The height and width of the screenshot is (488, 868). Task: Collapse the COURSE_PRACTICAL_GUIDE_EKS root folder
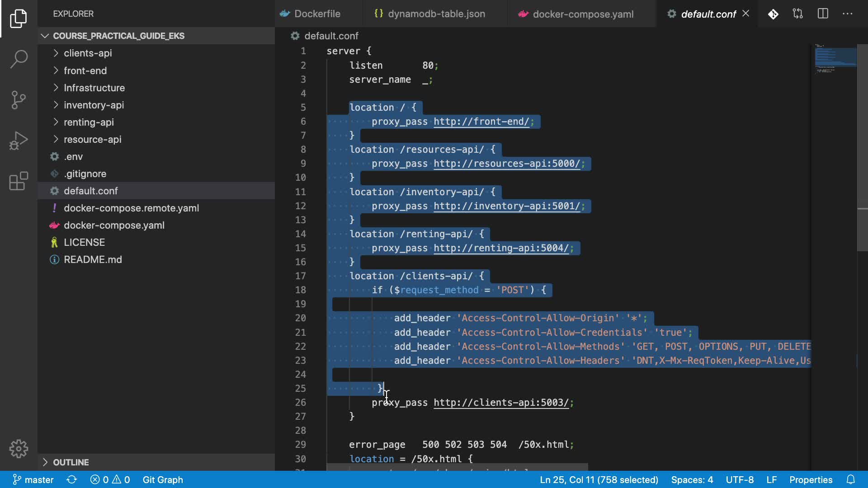point(118,36)
